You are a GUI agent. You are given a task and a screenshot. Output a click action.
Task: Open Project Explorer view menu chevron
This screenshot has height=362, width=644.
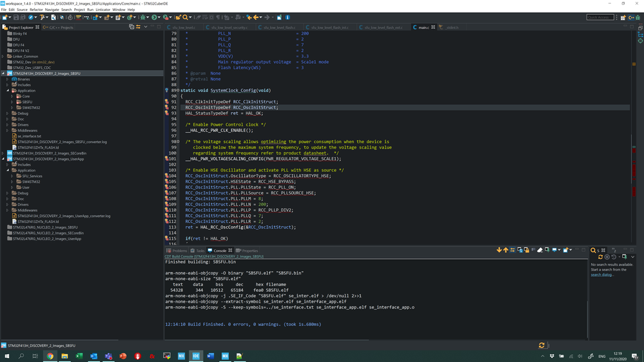(x=146, y=27)
